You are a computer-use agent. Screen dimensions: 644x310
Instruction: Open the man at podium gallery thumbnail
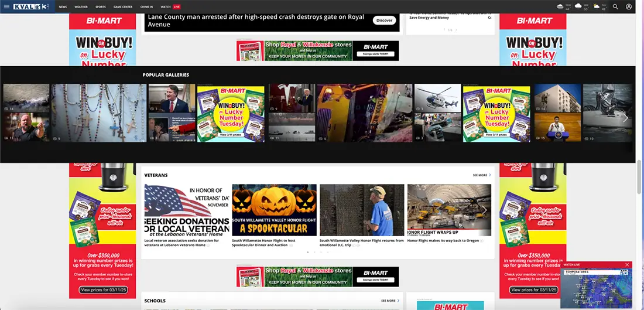[172, 98]
